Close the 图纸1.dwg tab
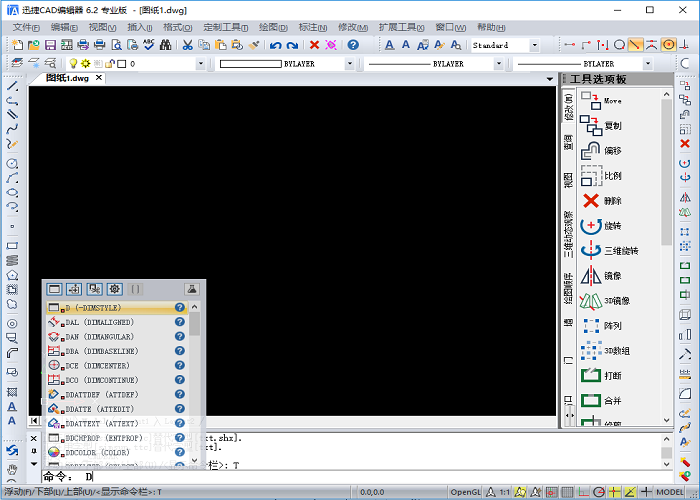Image resolution: width=700 pixels, height=500 pixels. tap(99, 78)
